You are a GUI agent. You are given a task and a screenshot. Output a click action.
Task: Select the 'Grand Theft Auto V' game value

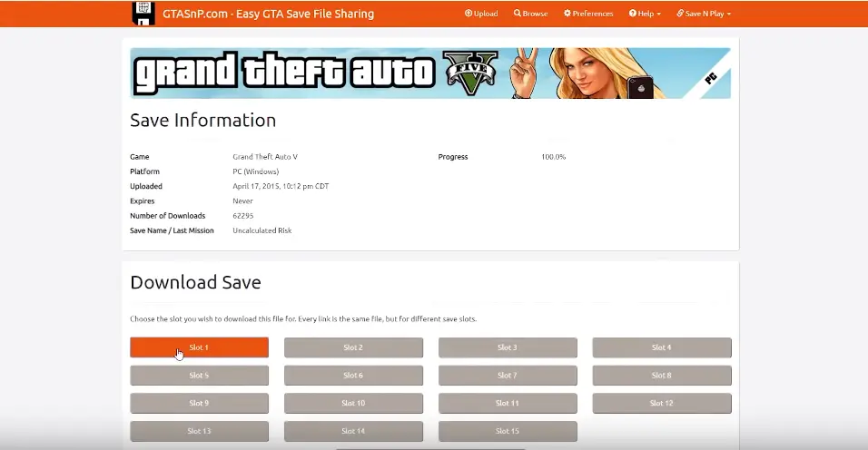[x=265, y=157]
